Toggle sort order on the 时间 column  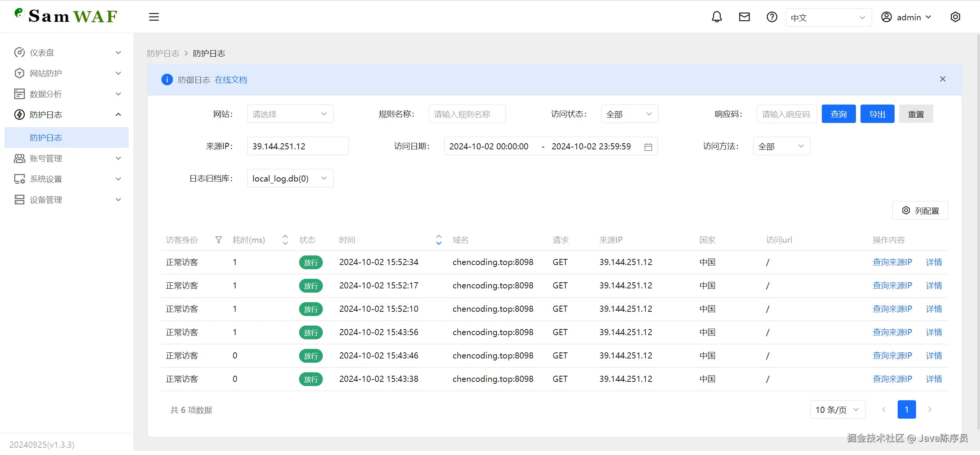pyautogui.click(x=438, y=240)
